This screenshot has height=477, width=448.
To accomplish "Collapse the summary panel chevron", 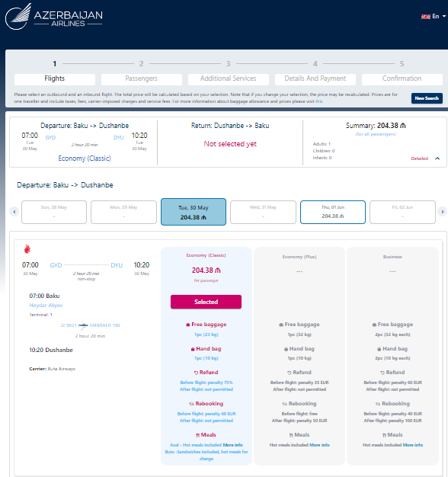I will click(x=437, y=158).
